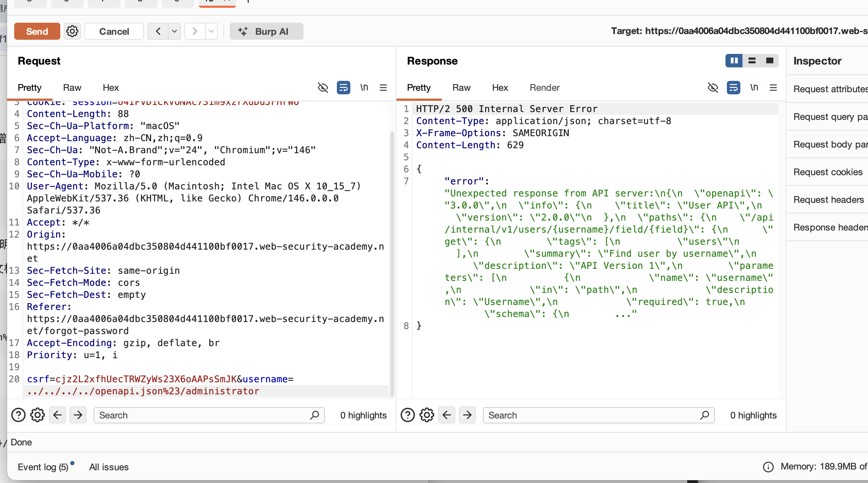This screenshot has height=483, width=868.
Task: Go to next Response search match arrow
Action: [x=467, y=415]
